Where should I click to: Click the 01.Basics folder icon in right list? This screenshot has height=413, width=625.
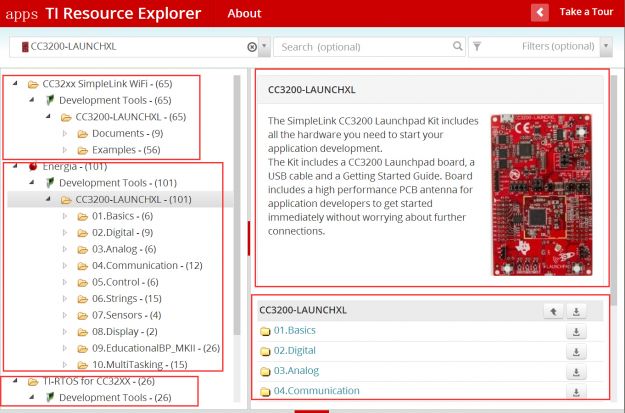coord(265,331)
